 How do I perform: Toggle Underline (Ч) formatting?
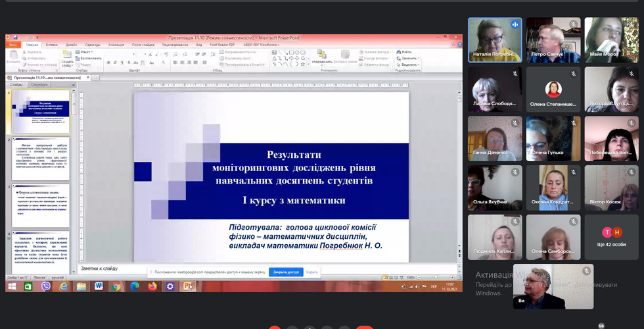122,63
